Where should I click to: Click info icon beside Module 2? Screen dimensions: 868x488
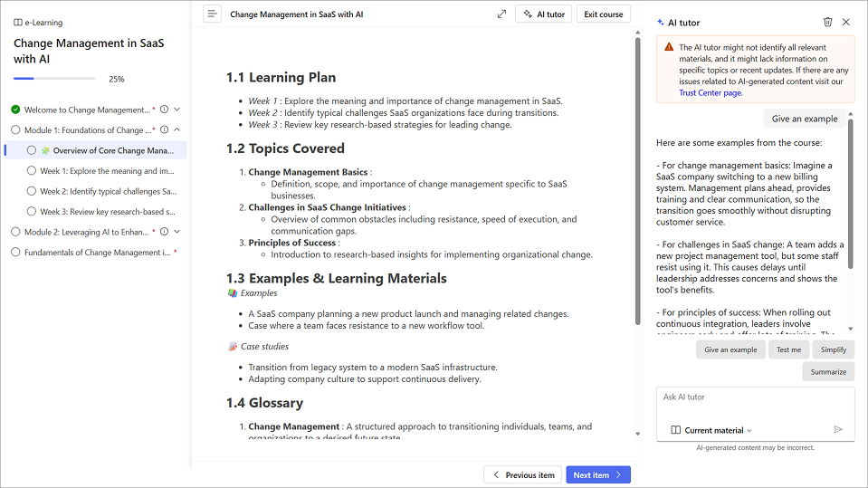(164, 232)
